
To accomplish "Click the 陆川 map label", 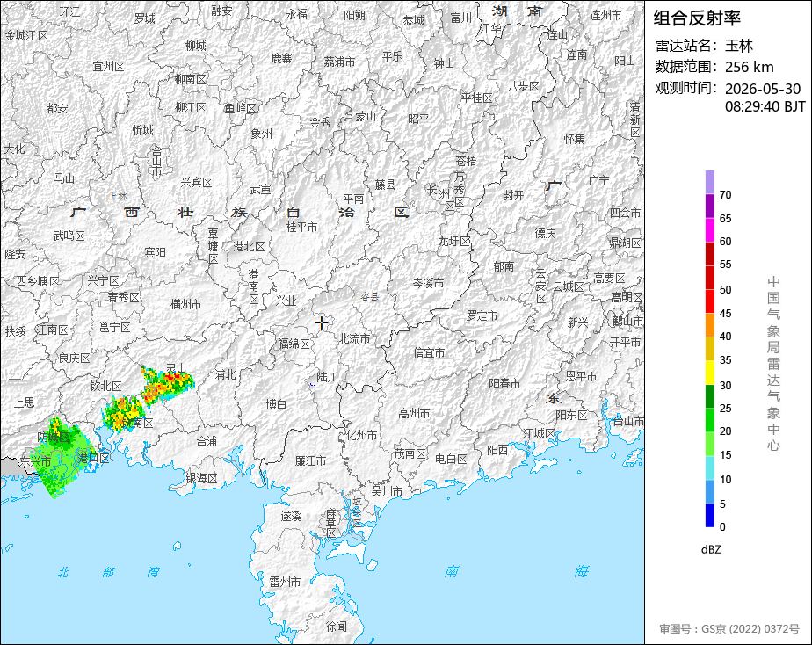I will tap(327, 377).
